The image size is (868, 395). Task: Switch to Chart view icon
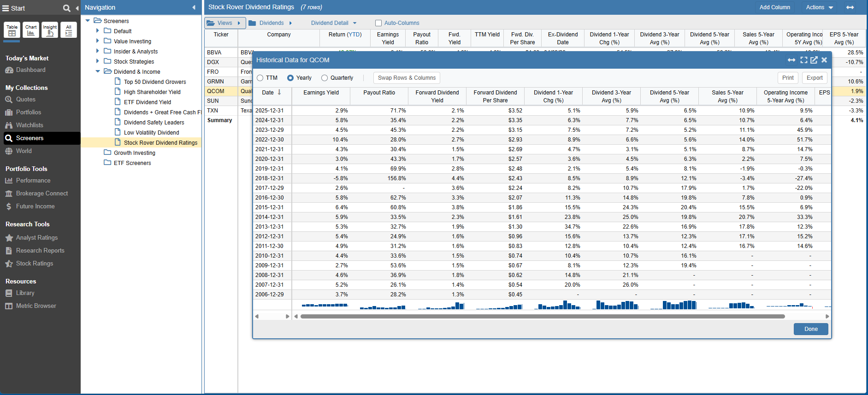[x=31, y=30]
